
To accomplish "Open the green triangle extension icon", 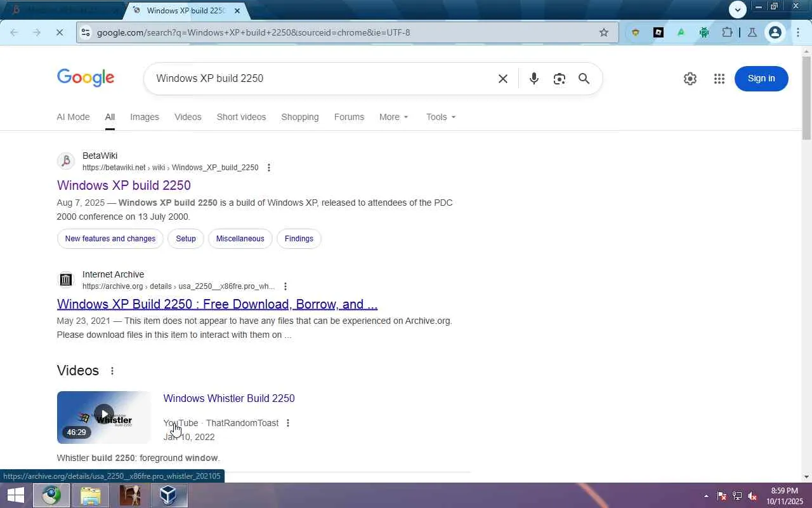I will tap(681, 32).
